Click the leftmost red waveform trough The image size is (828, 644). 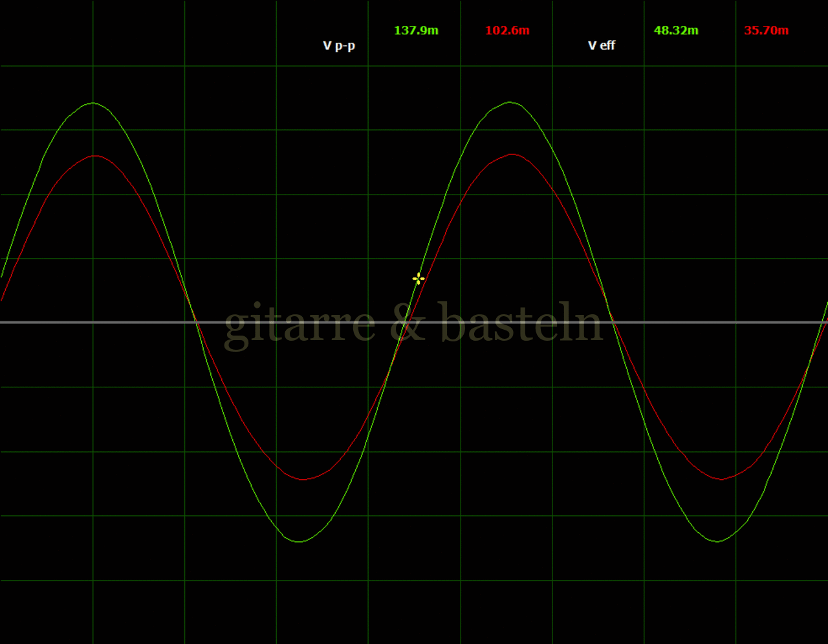(303, 479)
